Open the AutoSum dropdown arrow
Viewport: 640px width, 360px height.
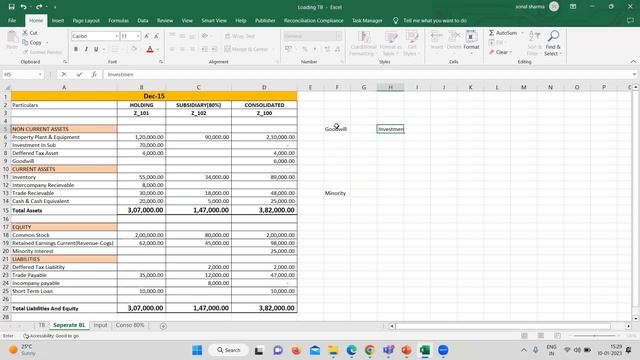522,33
